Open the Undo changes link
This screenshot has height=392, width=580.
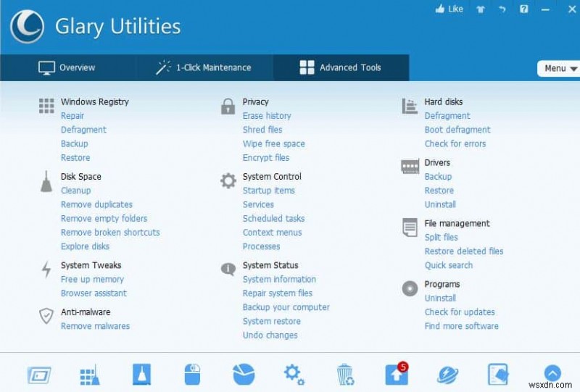pos(270,335)
